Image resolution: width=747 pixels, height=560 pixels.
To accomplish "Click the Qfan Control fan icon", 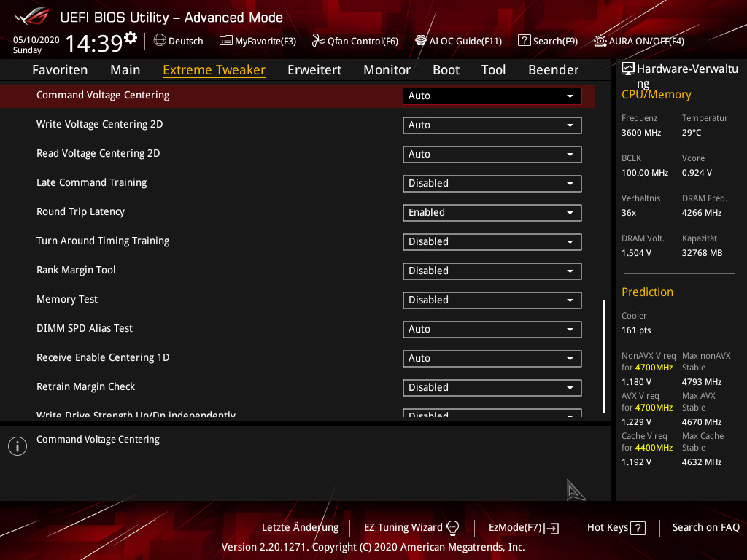I will coord(318,41).
